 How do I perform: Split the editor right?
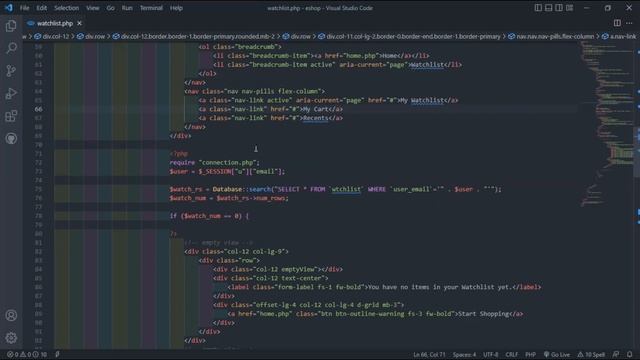617,23
